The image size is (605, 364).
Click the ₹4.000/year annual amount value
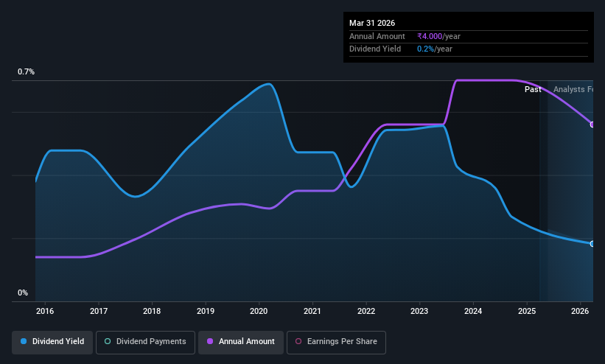(x=438, y=36)
